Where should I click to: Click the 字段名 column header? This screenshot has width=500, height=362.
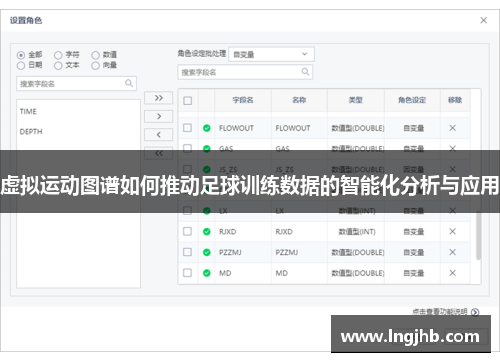pyautogui.click(x=243, y=100)
